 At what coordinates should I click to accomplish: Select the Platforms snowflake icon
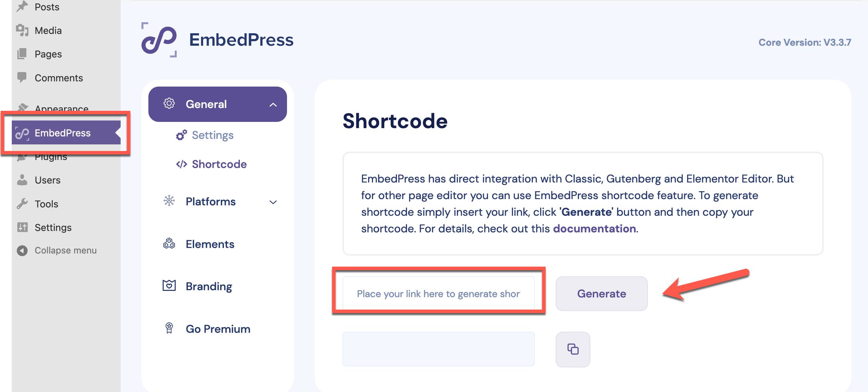169,202
